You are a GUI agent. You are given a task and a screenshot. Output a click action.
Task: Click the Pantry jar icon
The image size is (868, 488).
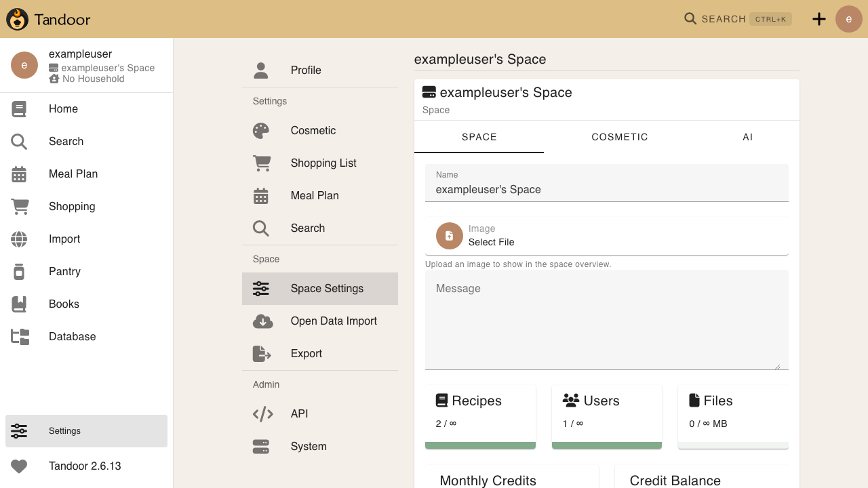pyautogui.click(x=19, y=272)
